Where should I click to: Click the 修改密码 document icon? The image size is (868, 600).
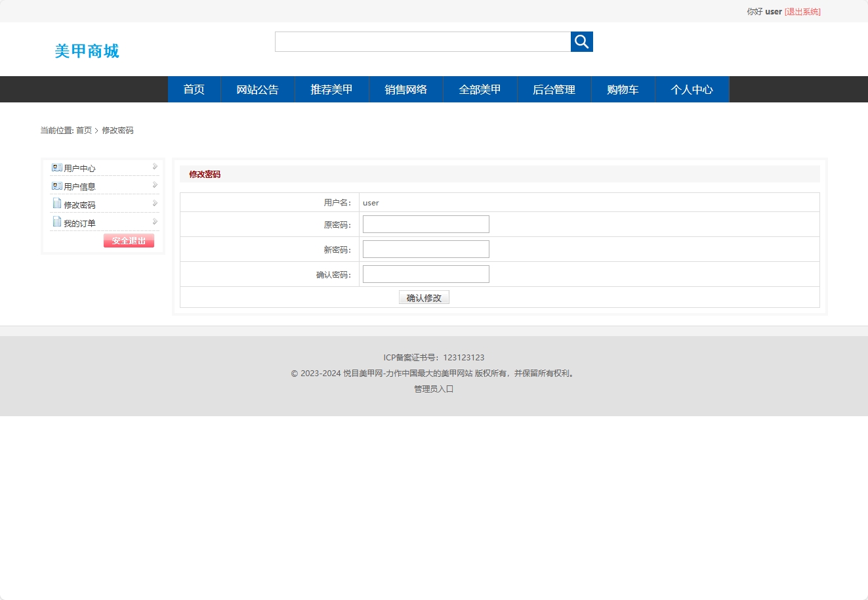(56, 204)
